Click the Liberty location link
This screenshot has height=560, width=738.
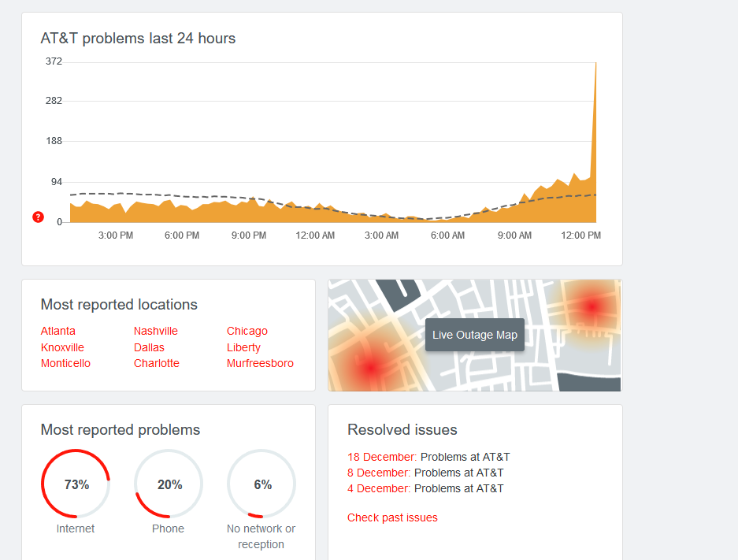244,347
